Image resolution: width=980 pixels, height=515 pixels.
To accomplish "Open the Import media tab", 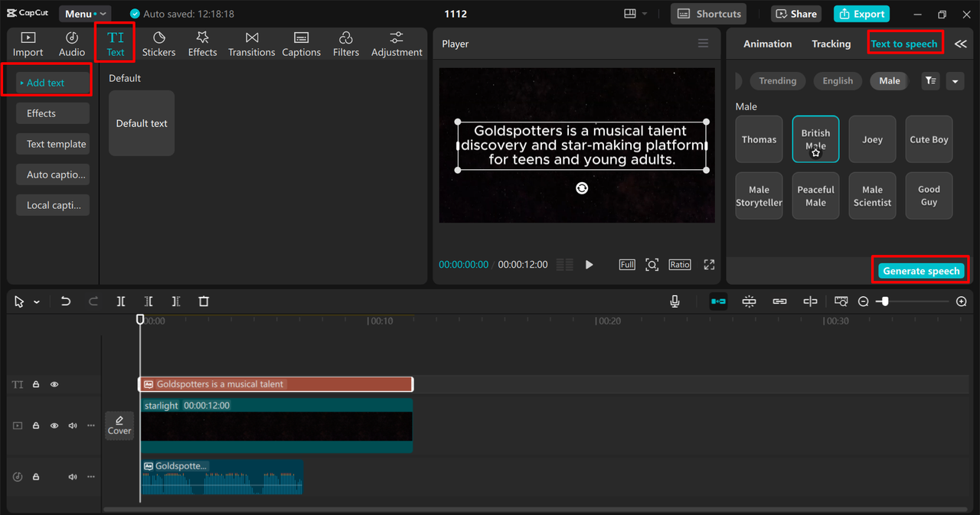I will pyautogui.click(x=28, y=44).
